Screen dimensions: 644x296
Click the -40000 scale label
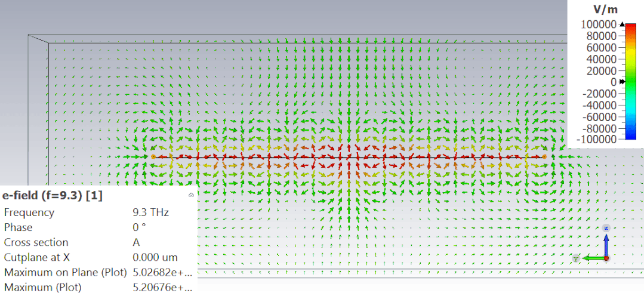599,105
